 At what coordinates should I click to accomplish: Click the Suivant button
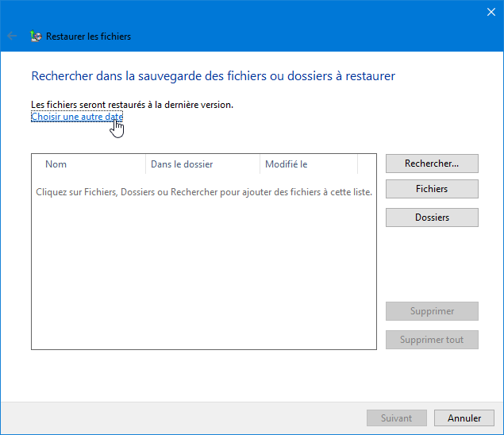click(397, 418)
